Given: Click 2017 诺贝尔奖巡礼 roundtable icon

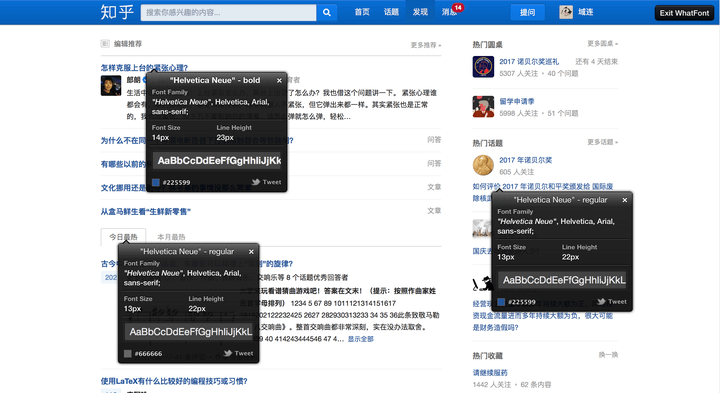Looking at the screenshot, I should (x=483, y=67).
